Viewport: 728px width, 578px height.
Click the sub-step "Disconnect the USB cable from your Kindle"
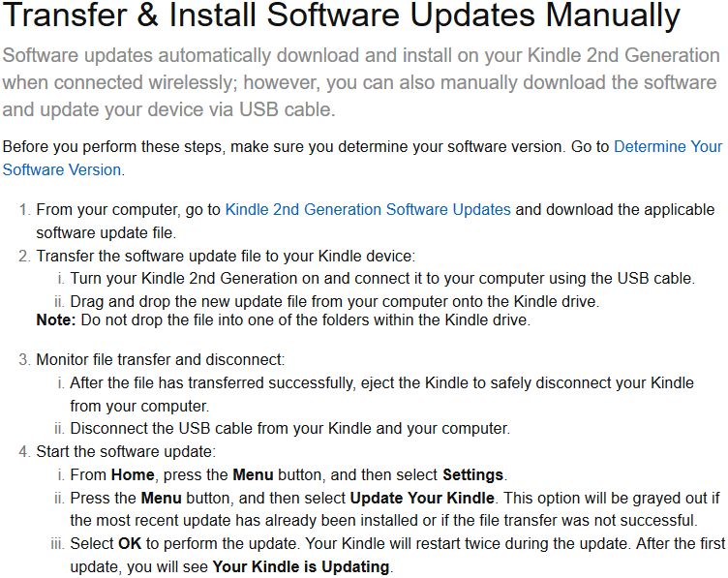point(289,428)
